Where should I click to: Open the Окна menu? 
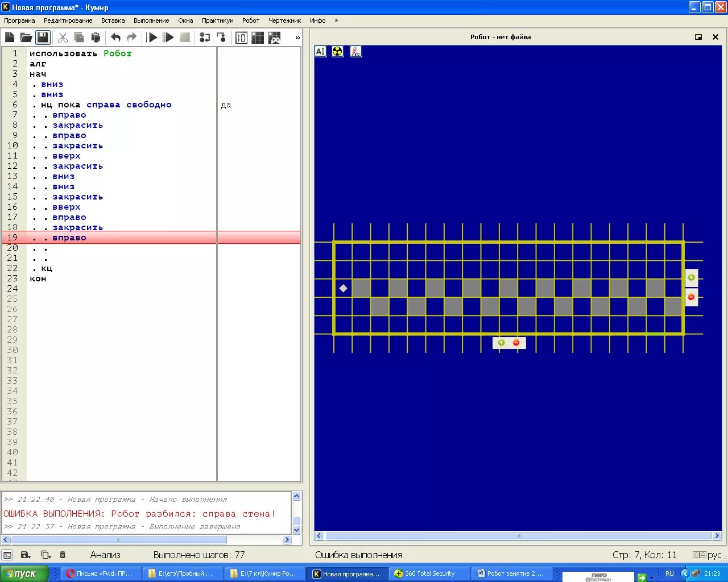tap(185, 20)
